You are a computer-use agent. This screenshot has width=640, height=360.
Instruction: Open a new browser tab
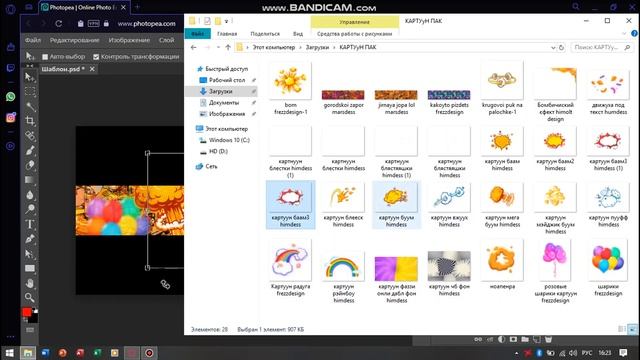pyautogui.click(x=137, y=7)
